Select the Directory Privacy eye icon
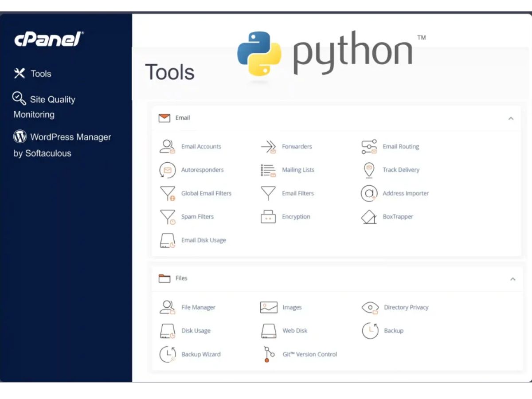The width and height of the screenshot is (532, 399). tap(370, 308)
